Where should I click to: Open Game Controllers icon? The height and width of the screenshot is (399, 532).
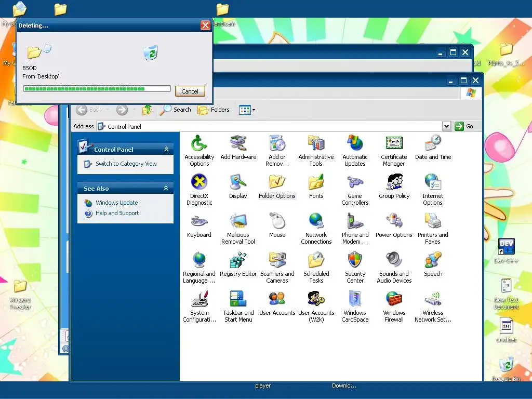pyautogui.click(x=355, y=190)
